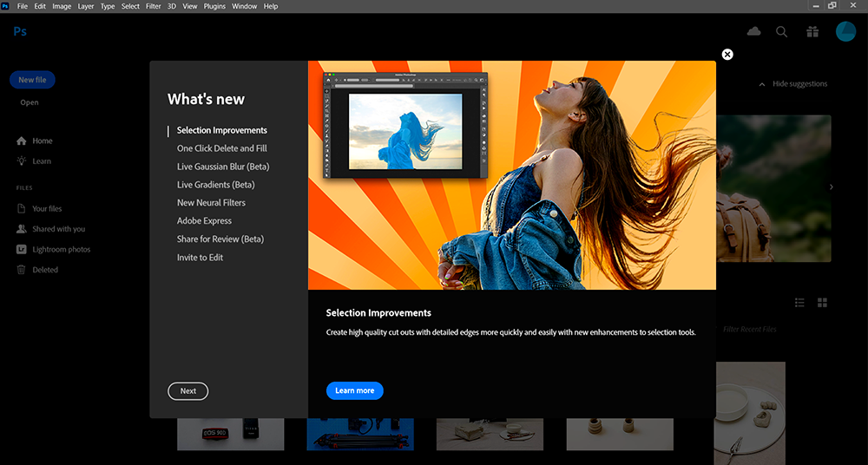The height and width of the screenshot is (465, 868).
Task: Click the Selection Improvements feature image
Action: [512, 175]
